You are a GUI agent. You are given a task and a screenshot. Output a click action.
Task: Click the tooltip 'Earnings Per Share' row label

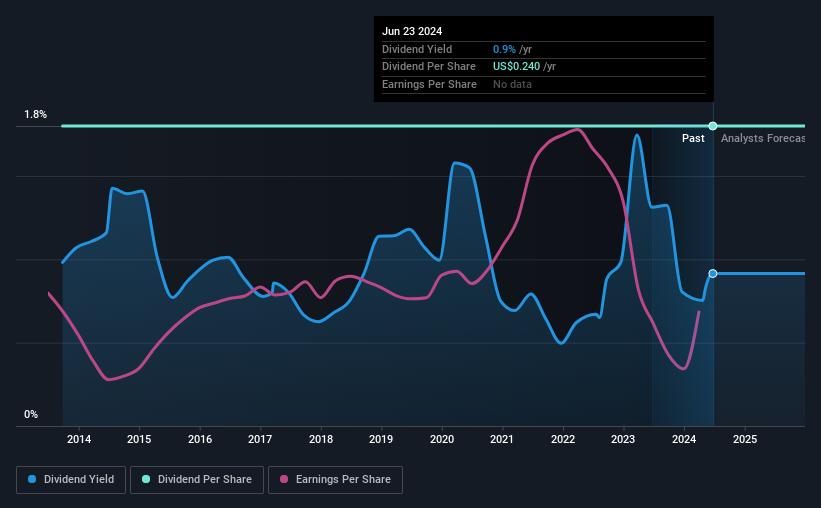(x=429, y=84)
